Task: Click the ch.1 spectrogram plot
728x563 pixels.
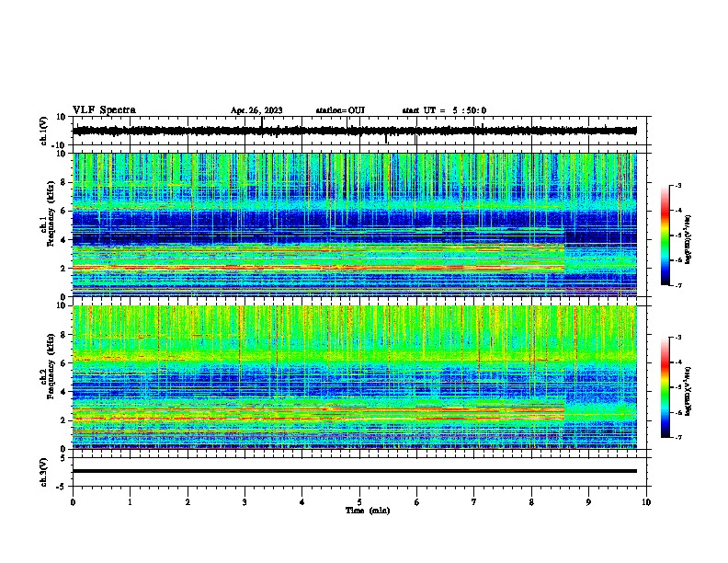Action: click(355, 224)
